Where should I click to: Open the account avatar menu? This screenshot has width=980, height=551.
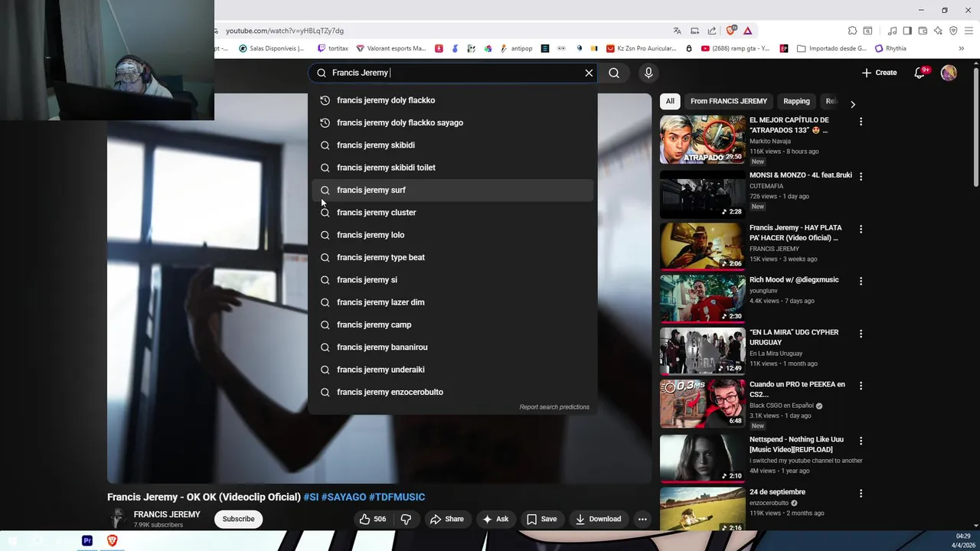coord(949,73)
